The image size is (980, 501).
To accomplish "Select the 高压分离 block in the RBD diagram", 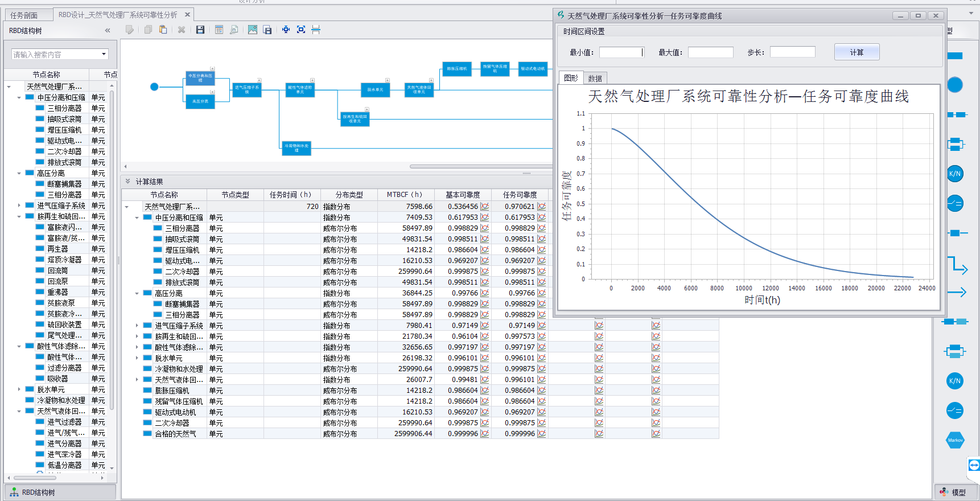I will coord(200,101).
